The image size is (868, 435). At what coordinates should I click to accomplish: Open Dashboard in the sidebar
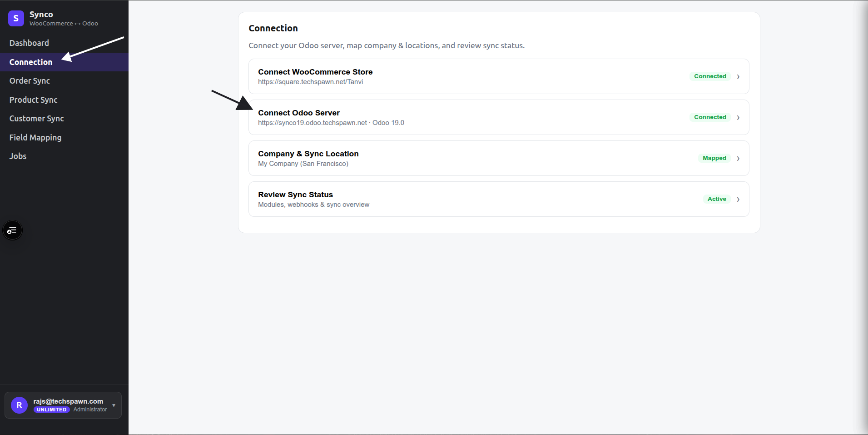[x=29, y=43]
